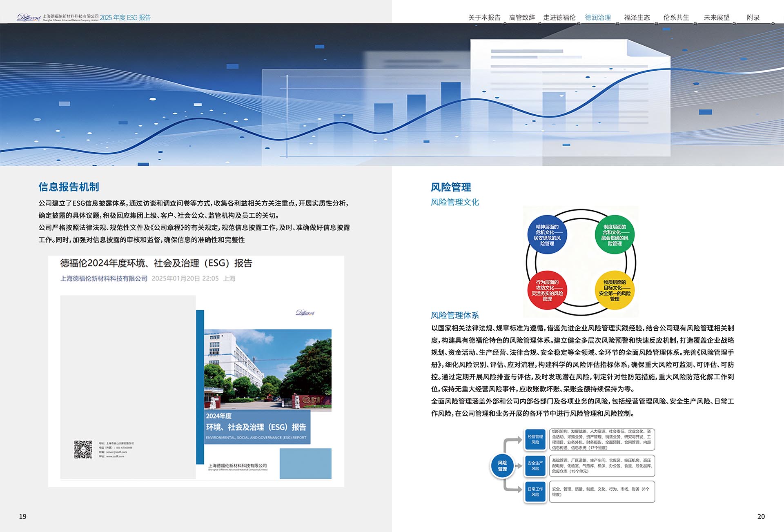Open the 关于本报告 tab
784x532 pixels.
(485, 17)
